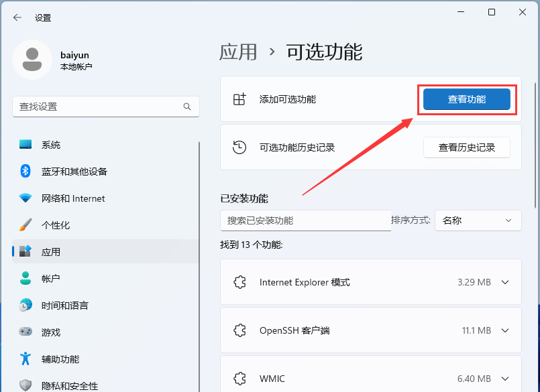540x392 pixels.
Task: Select 游戏 in the sidebar
Action: pos(105,332)
